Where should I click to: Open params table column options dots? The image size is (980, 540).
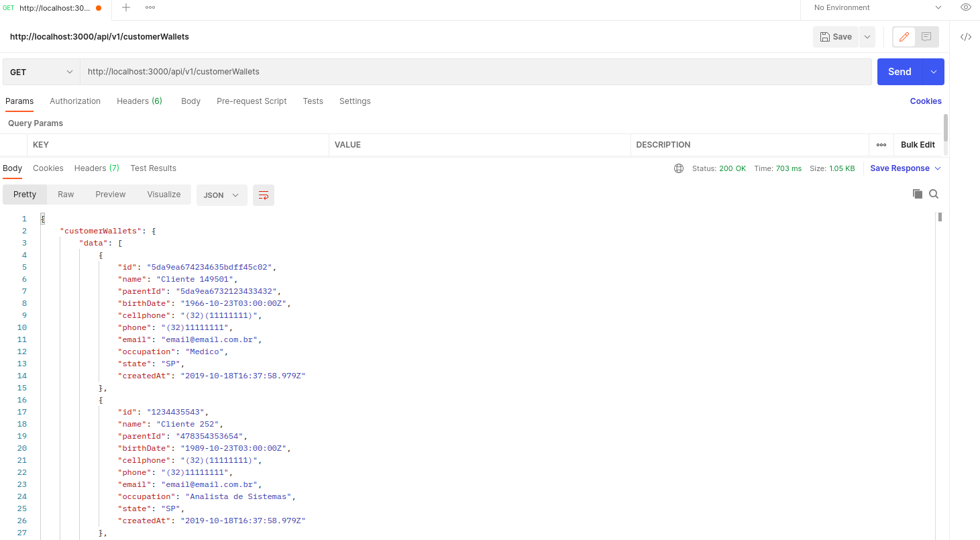click(x=881, y=145)
